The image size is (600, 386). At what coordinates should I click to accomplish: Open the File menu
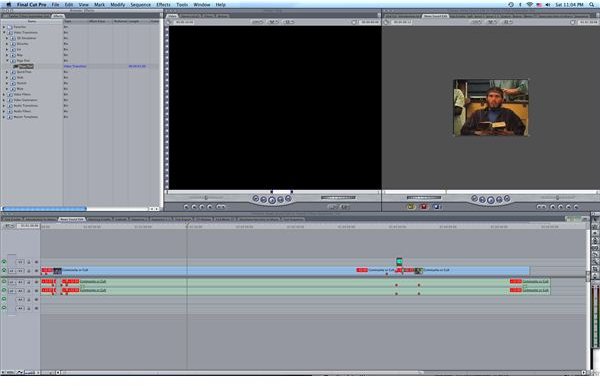(55, 5)
